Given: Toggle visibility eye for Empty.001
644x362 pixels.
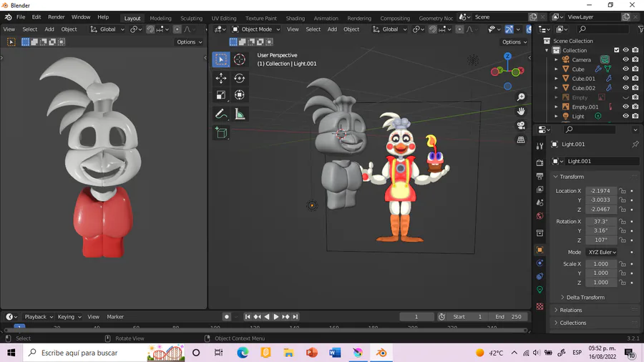Looking at the screenshot, I should (x=625, y=107).
